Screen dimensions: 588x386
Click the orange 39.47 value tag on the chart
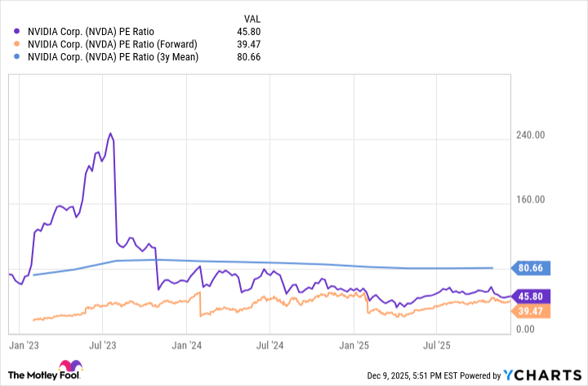tap(532, 310)
